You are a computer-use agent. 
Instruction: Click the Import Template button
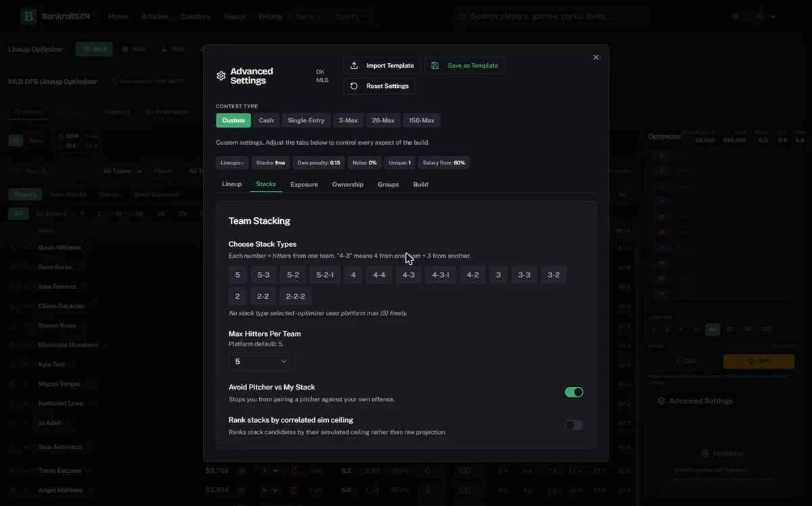click(382, 66)
